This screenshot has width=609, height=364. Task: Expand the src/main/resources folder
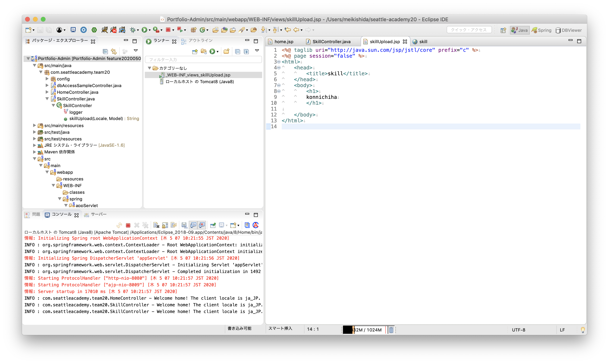coord(35,125)
